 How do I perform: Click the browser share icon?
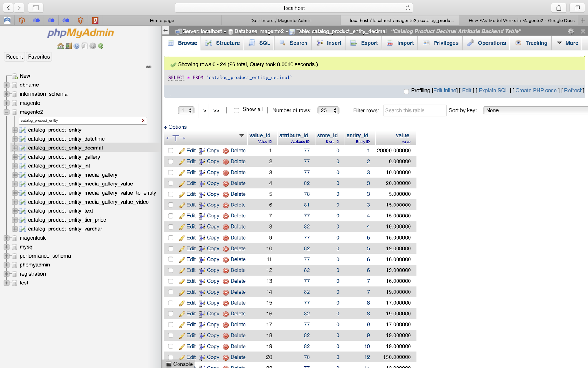(x=559, y=8)
